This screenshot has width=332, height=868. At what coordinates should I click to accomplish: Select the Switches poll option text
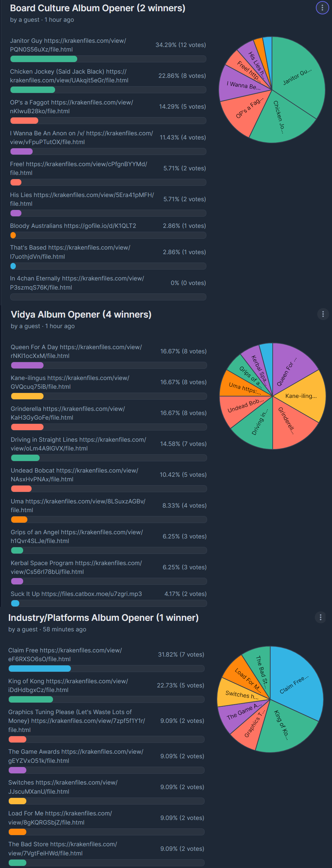click(x=63, y=787)
